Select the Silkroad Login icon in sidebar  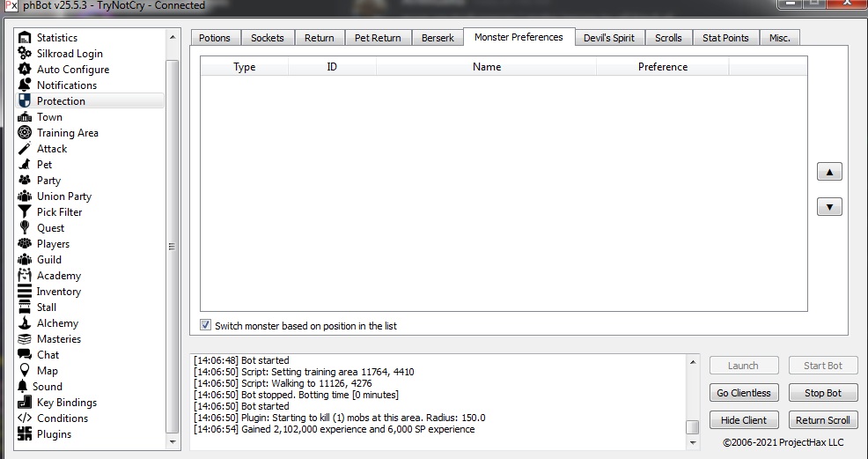click(25, 54)
